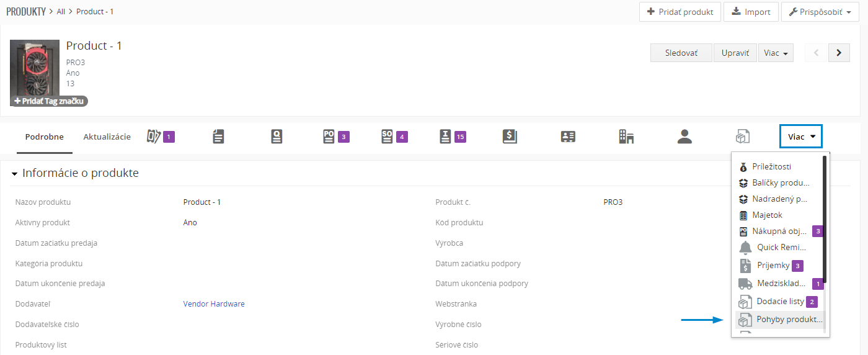Viewport: 868px width, 355px height.
Task: Click the Výrobca field label
Action: point(449,243)
